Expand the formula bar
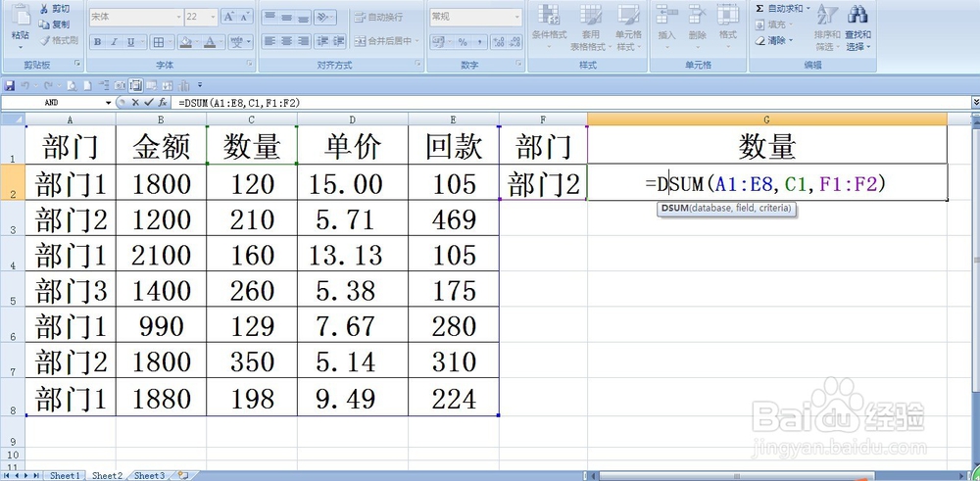 click(975, 103)
